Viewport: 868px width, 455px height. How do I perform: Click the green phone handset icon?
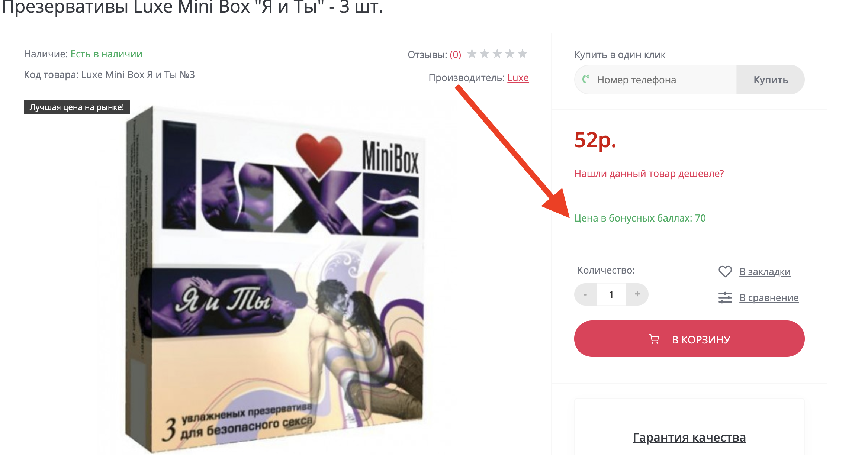click(586, 79)
